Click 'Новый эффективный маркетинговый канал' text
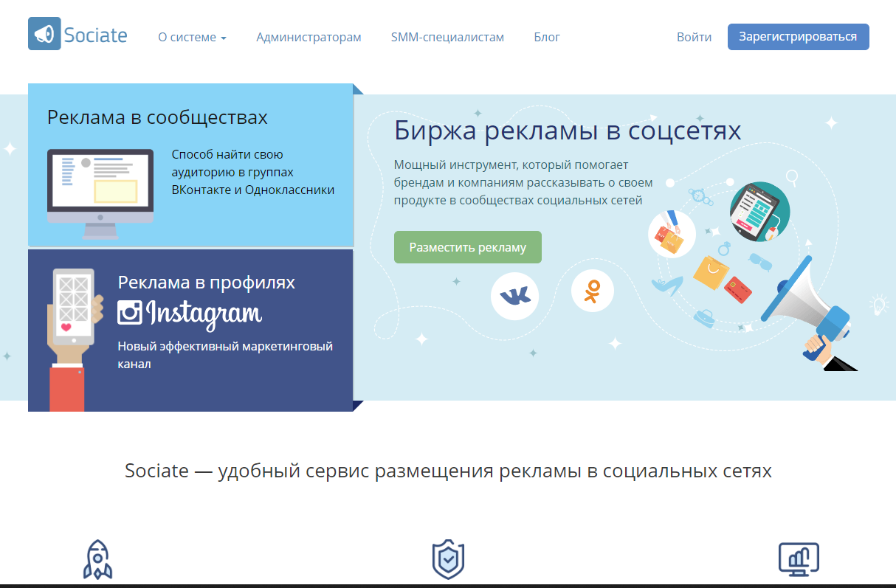This screenshot has height=588, width=896. click(225, 355)
